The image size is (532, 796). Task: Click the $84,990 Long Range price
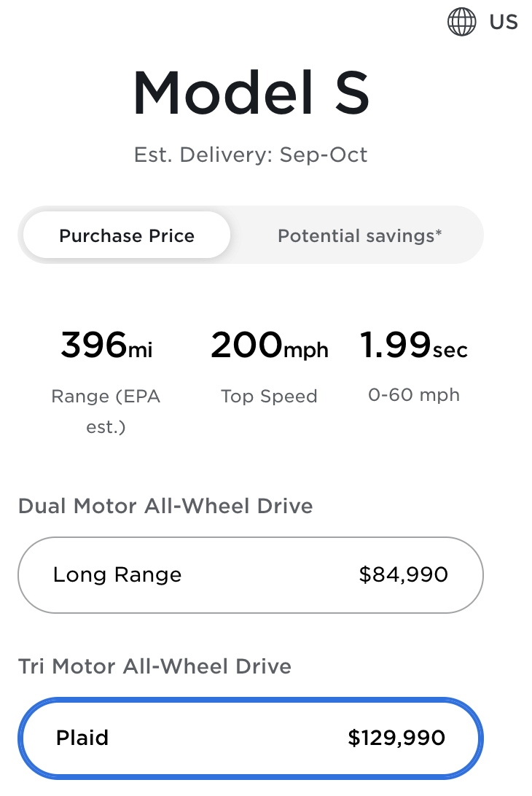(x=403, y=575)
